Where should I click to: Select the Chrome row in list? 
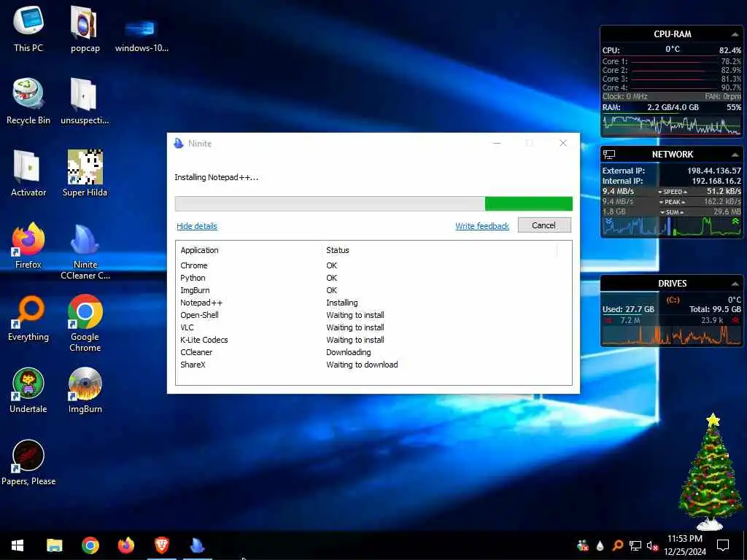coord(373,265)
